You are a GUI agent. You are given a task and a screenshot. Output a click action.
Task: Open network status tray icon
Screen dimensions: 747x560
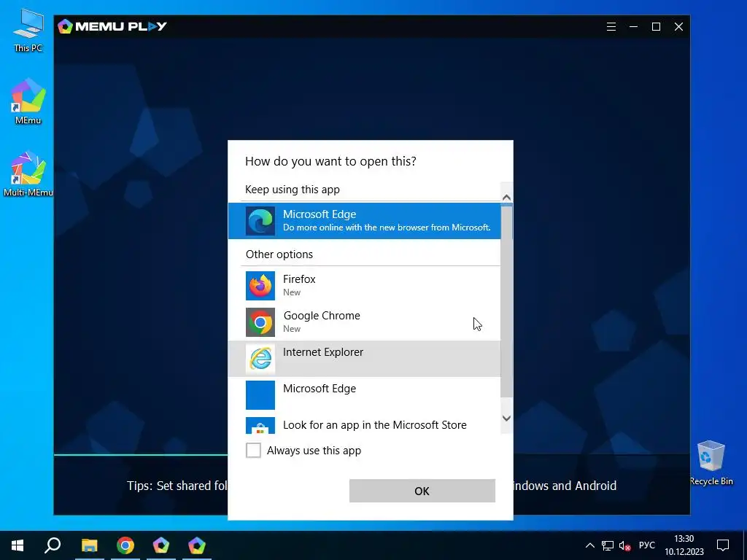click(608, 545)
